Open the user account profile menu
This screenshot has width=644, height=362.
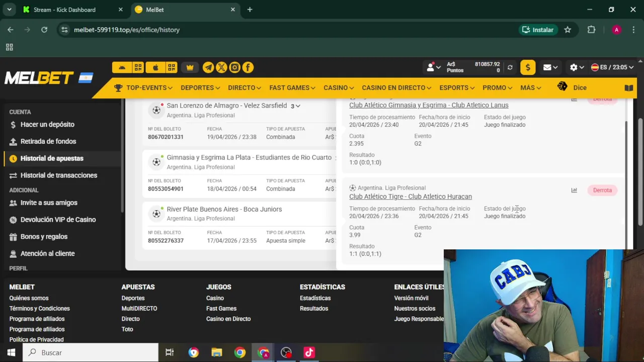point(433,67)
